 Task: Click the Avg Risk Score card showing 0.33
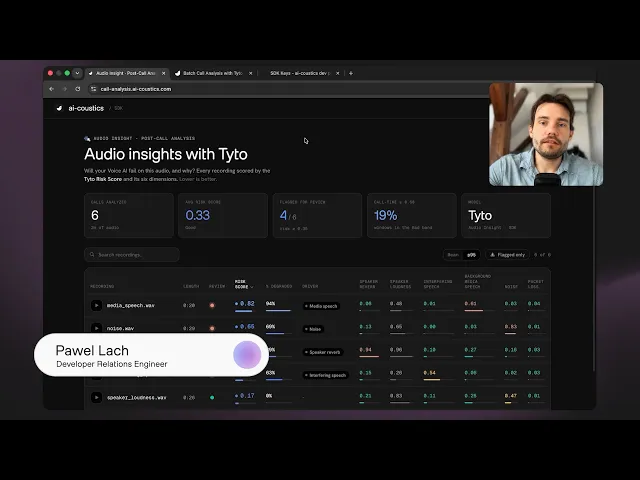(x=223, y=216)
